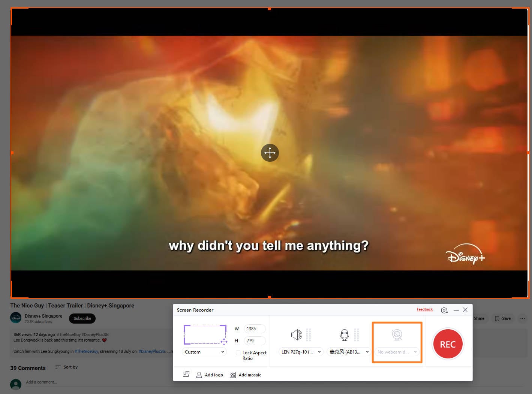Open the #TheNiceGuy hashtag link in description

click(x=86, y=351)
